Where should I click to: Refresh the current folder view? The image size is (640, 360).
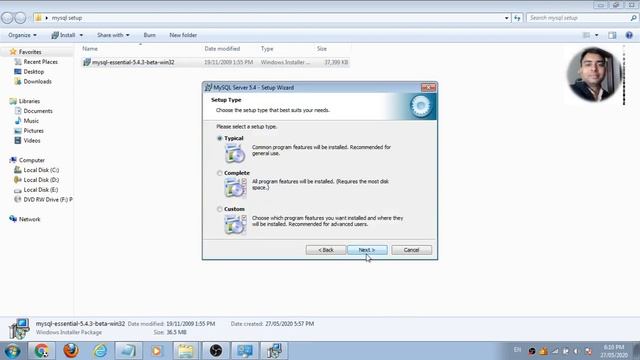pyautogui.click(x=517, y=18)
